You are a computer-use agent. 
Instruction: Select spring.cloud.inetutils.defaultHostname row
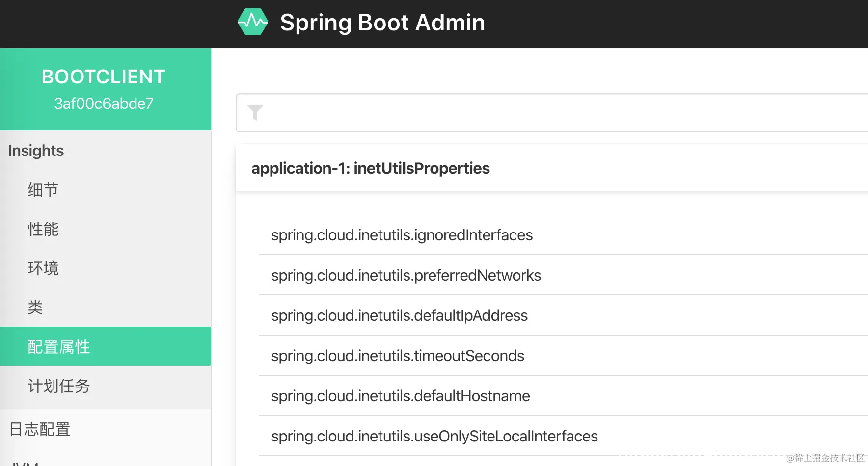(x=564, y=396)
